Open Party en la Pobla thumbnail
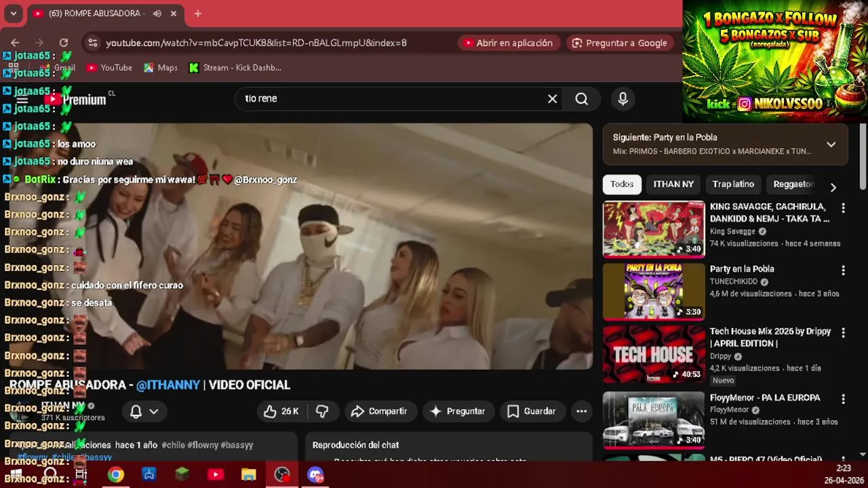Image resolution: width=868 pixels, height=488 pixels. coord(654,291)
